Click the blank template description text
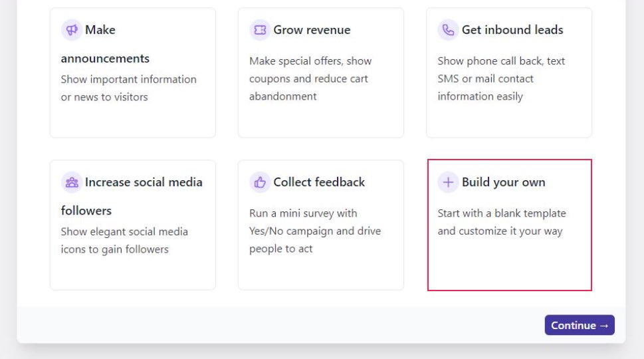The width and height of the screenshot is (644, 359). point(502,222)
